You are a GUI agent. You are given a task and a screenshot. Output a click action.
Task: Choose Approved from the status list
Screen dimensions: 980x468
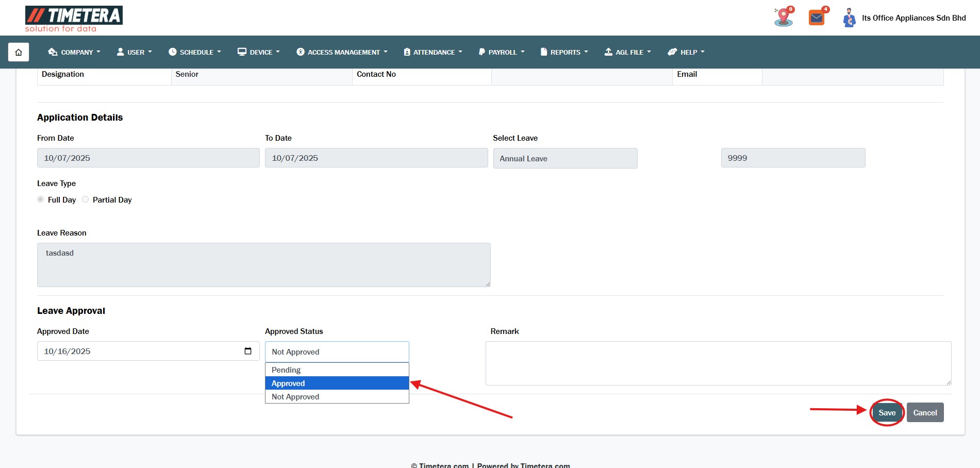(x=337, y=383)
